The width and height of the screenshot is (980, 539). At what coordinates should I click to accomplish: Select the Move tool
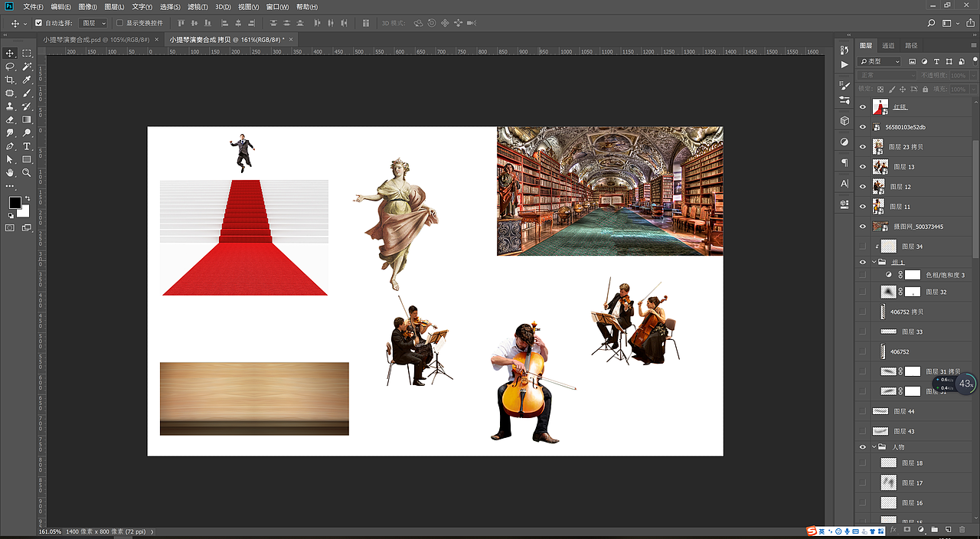coord(10,54)
